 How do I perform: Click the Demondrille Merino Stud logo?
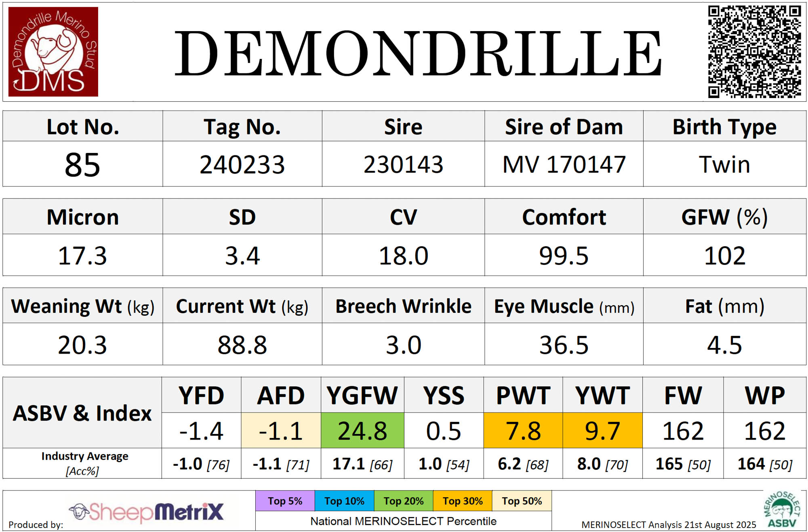pyautogui.click(x=53, y=52)
